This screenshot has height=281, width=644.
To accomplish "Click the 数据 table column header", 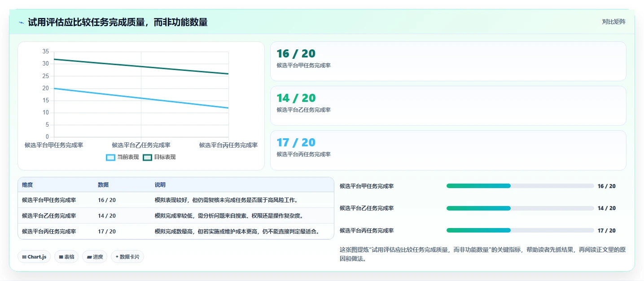I will click(103, 185).
